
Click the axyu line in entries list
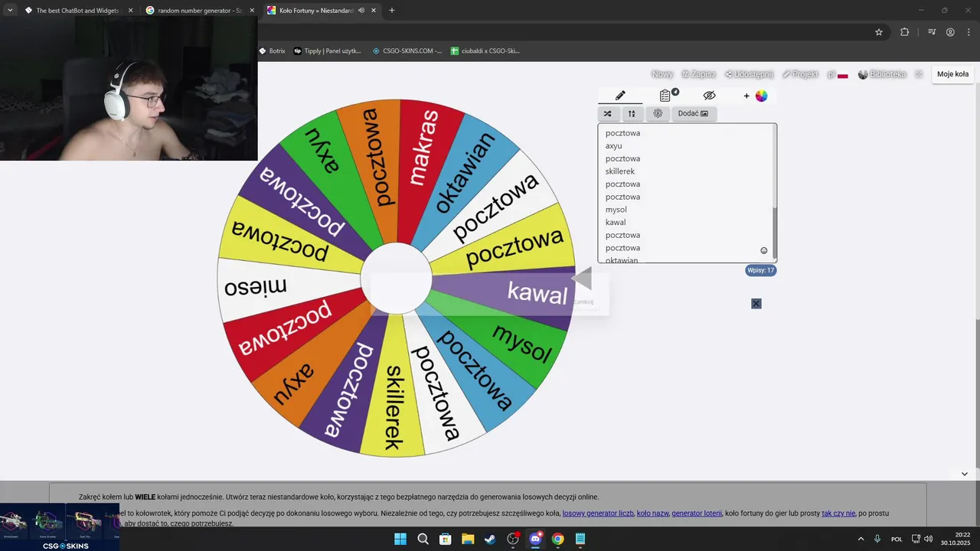coord(614,145)
